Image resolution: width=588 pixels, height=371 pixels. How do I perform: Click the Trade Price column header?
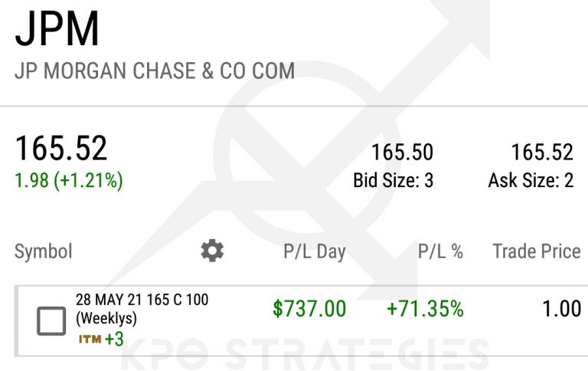pyautogui.click(x=536, y=251)
